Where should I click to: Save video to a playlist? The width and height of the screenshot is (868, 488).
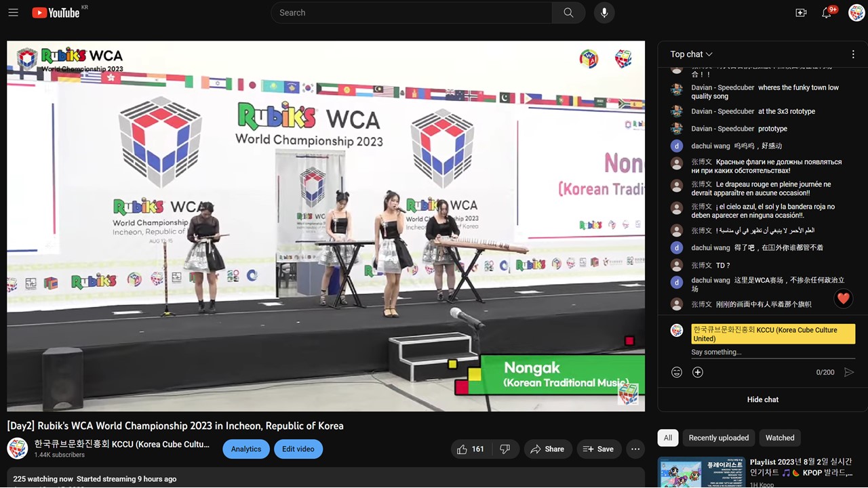(599, 449)
